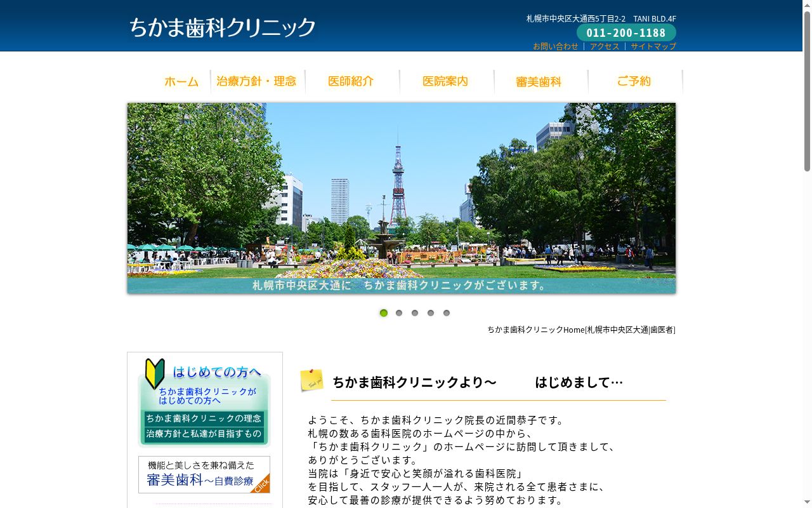Click the お問い合わせ link
The width and height of the screenshot is (812, 508).
556,46
